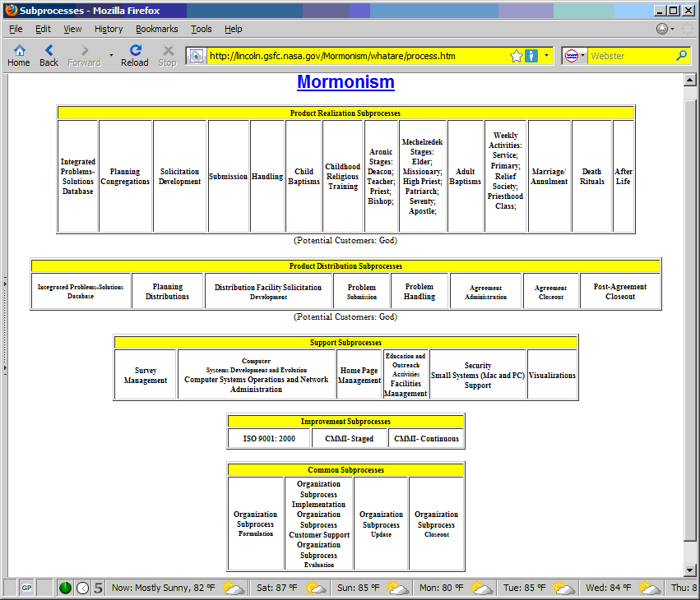This screenshot has height=600, width=700.
Task: Click the Wednesday forecast weather icon
Action: point(649,588)
